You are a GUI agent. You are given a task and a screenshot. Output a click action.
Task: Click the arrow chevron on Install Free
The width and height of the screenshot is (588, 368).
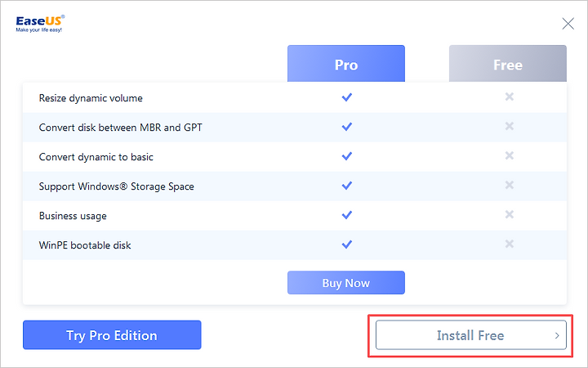[x=557, y=335]
